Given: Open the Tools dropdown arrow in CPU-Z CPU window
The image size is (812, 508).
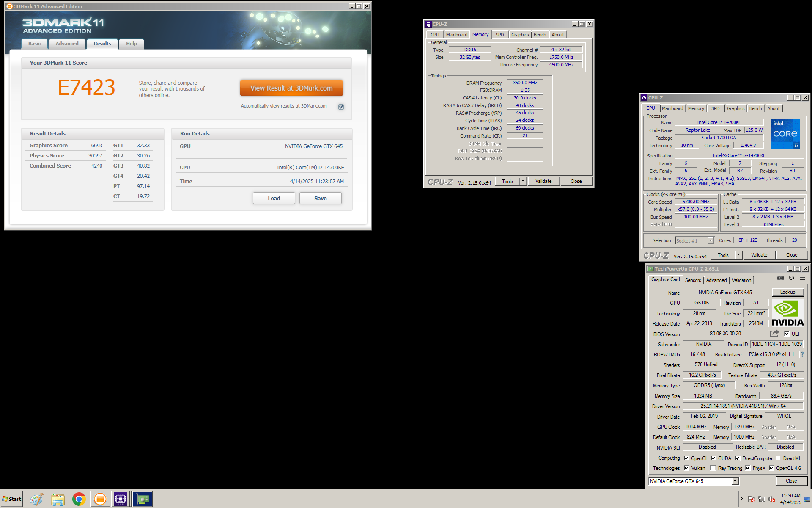Looking at the screenshot, I should click(x=738, y=255).
